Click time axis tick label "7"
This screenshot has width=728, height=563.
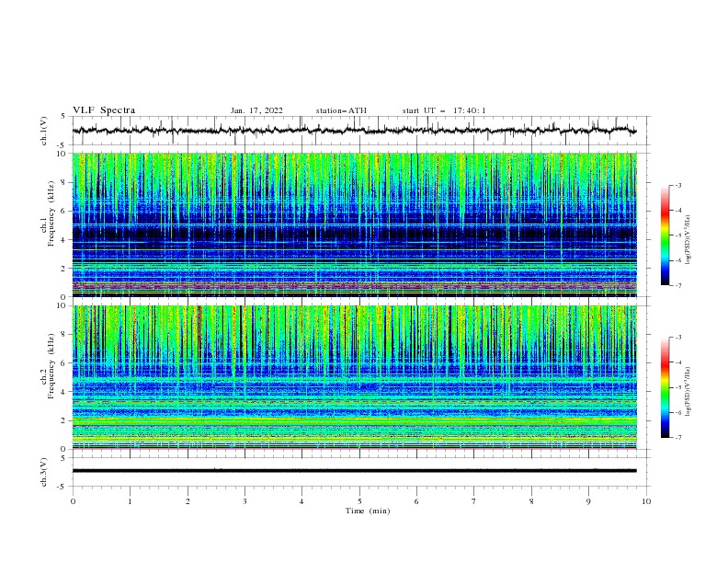coord(474,501)
